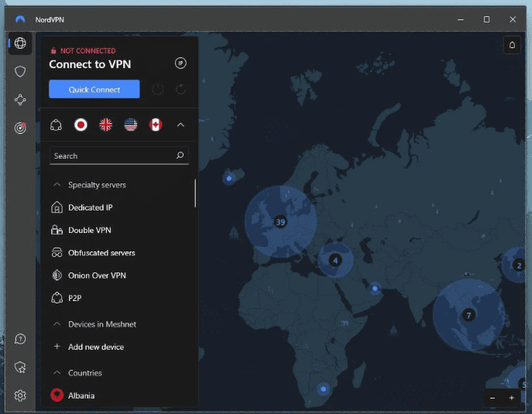The image size is (532, 414).
Task: Click the Iceland server dot on map
Action: click(x=229, y=178)
